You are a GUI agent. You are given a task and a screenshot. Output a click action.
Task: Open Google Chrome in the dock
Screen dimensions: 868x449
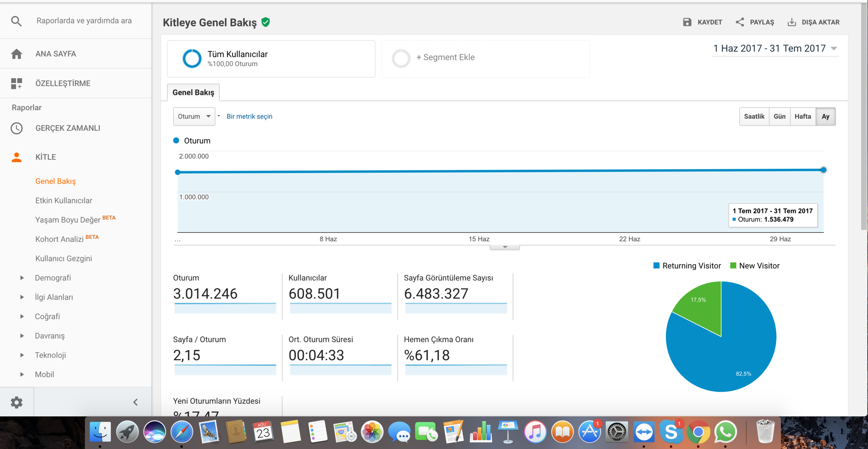698,432
